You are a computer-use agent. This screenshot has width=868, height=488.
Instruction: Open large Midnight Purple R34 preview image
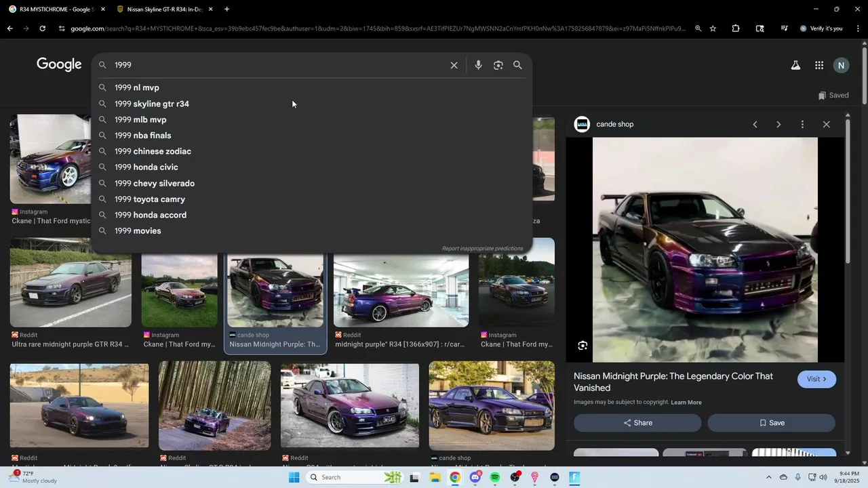click(x=705, y=250)
